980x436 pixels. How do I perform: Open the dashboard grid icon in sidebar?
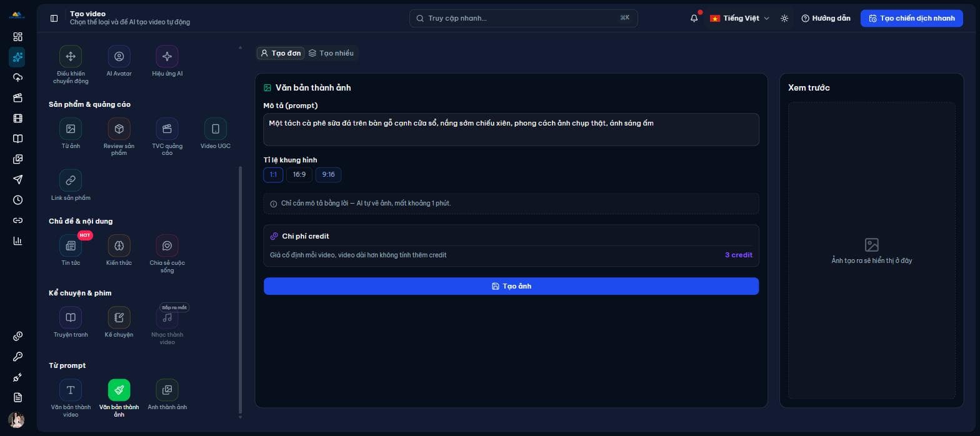pyautogui.click(x=17, y=37)
